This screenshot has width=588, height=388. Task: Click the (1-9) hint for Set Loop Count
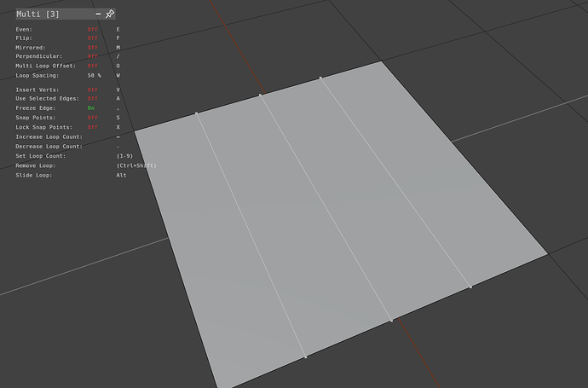tap(125, 156)
